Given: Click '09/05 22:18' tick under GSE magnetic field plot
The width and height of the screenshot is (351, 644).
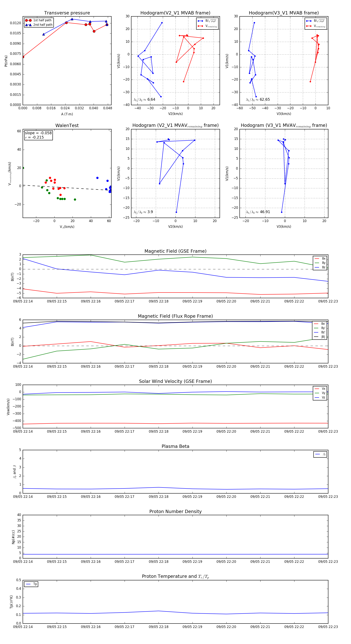Looking at the screenshot, I should (158, 301).
